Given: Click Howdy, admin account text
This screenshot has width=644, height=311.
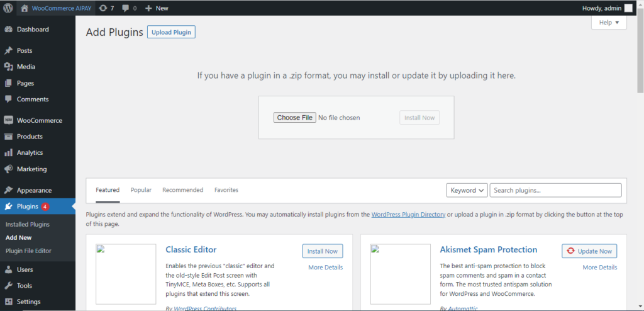Looking at the screenshot, I should pyautogui.click(x=602, y=8).
